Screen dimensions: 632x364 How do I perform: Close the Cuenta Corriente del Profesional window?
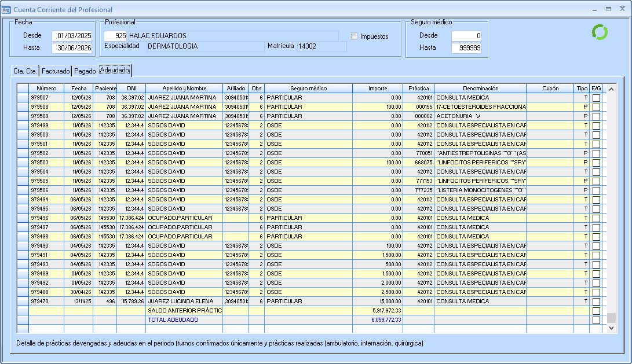tap(622, 9)
